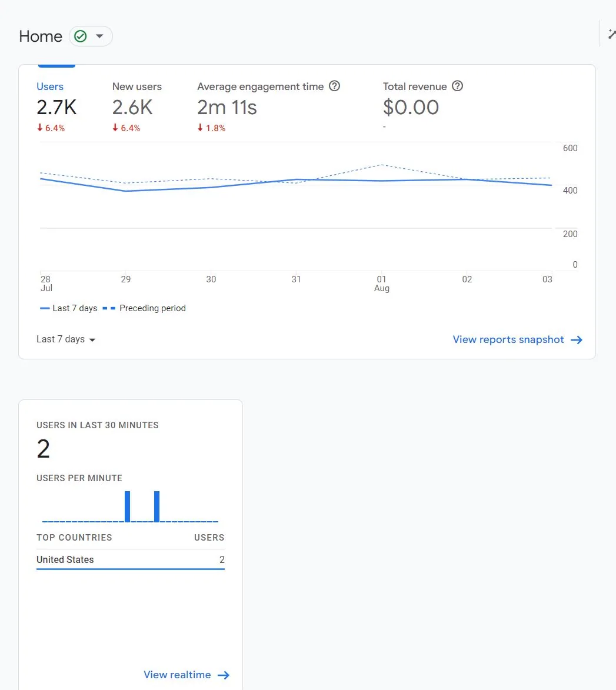Click the Last 7 days solid-line legend entry

click(69, 308)
